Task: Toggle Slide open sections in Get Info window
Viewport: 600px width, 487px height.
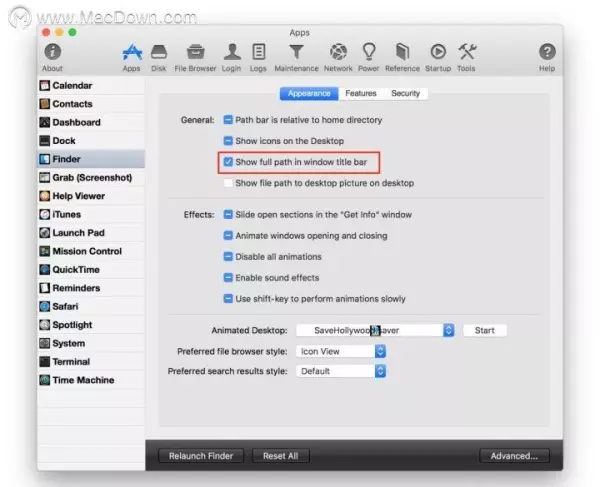Action: click(228, 215)
